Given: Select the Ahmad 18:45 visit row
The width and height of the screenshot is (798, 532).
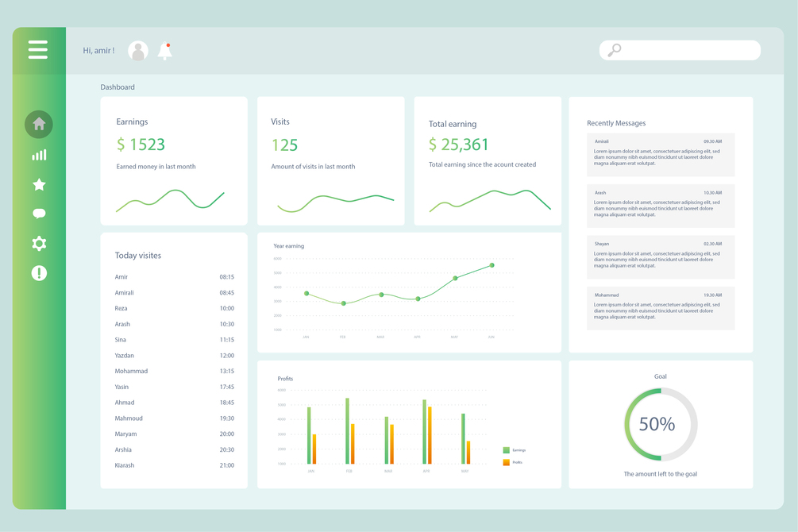Looking at the screenshot, I should [175, 403].
